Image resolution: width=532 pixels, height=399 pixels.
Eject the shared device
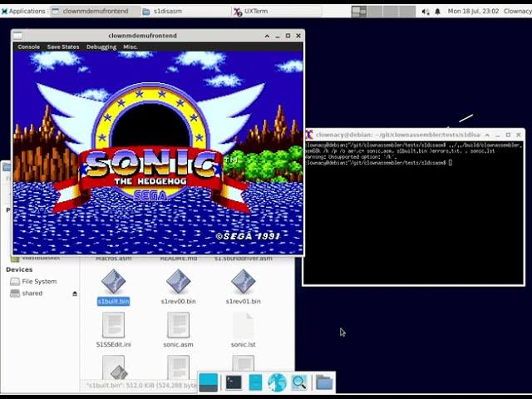(75, 293)
